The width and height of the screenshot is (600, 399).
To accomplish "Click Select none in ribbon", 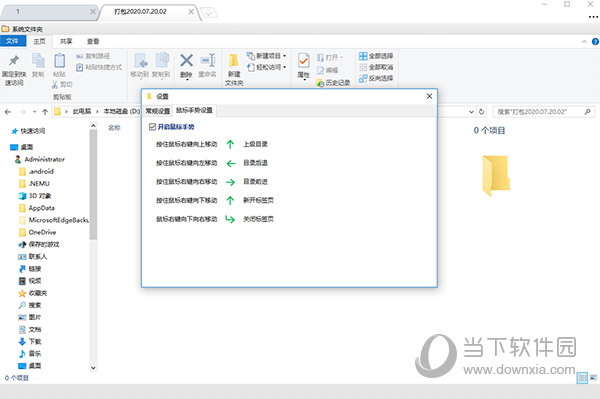I will [376, 67].
